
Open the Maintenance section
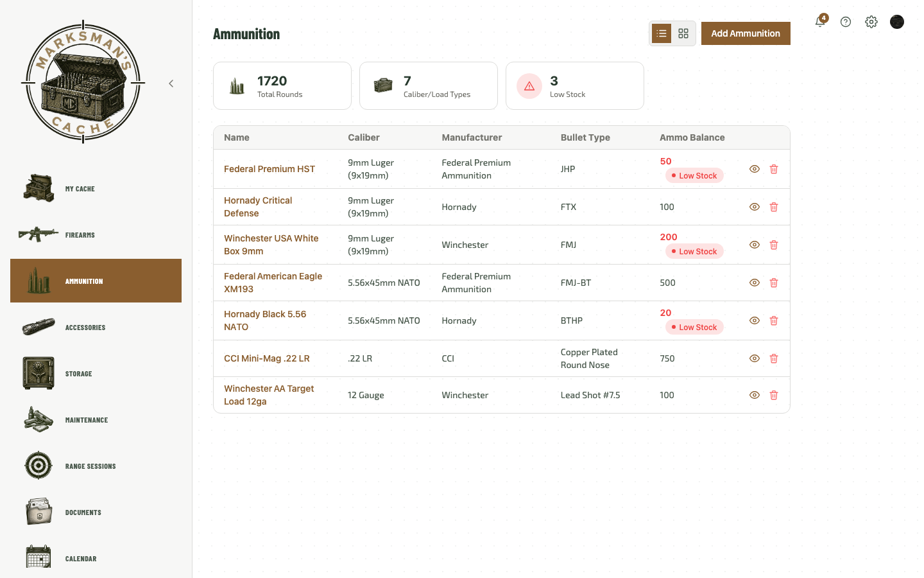tap(96, 420)
